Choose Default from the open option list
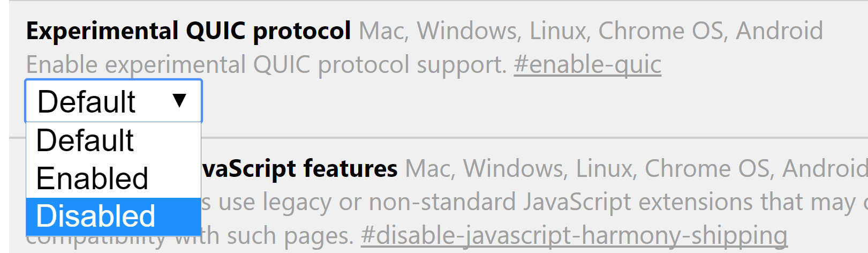 [114, 141]
